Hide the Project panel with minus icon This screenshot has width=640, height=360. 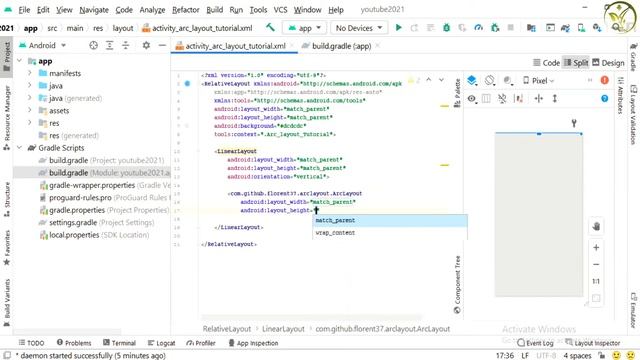click(x=162, y=45)
